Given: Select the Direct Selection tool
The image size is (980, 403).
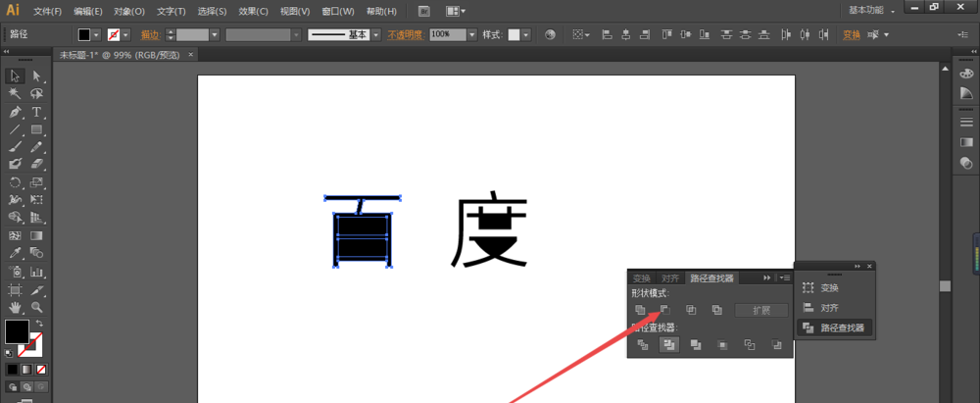Looking at the screenshot, I should pos(37,76).
